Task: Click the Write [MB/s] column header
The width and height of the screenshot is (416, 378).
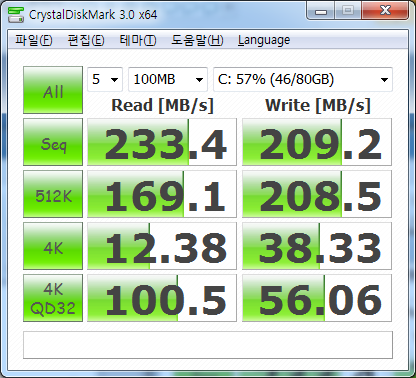Action: pos(318,105)
